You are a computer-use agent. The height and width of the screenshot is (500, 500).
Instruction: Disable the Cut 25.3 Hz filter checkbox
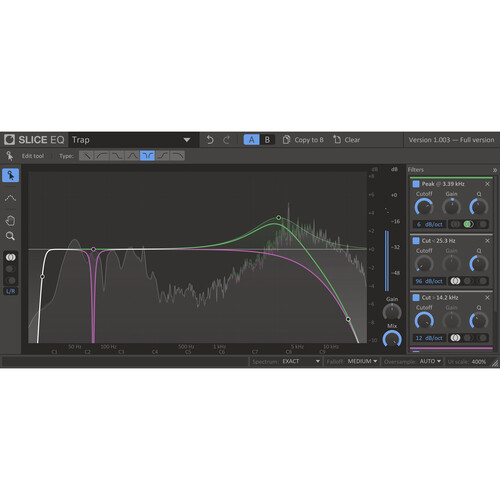(x=416, y=241)
